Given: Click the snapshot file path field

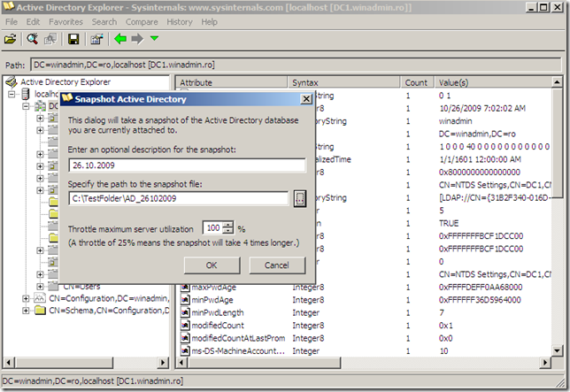Looking at the screenshot, I should (178, 198).
